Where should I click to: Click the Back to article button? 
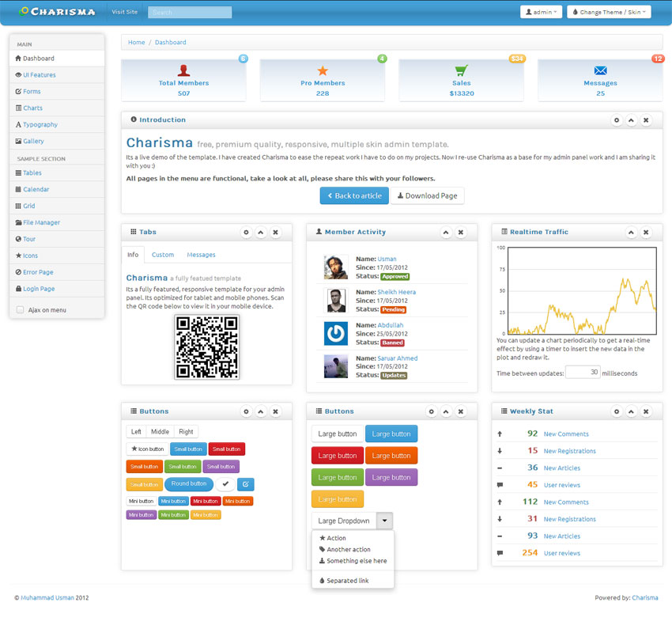point(354,195)
